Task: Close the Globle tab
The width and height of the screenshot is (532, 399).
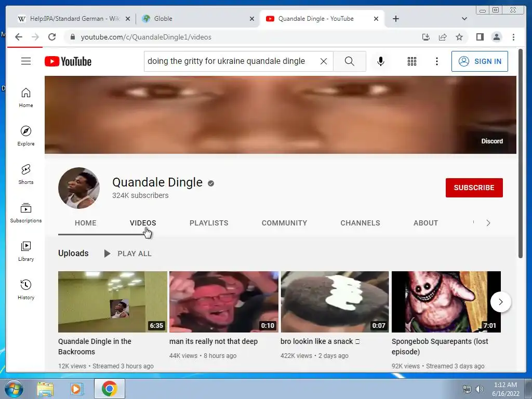Action: click(x=252, y=19)
